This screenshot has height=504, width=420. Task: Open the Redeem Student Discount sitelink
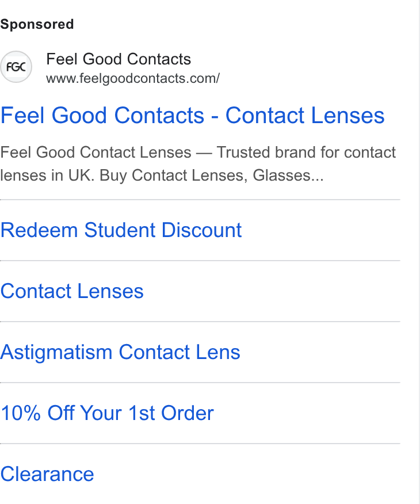pos(121,230)
